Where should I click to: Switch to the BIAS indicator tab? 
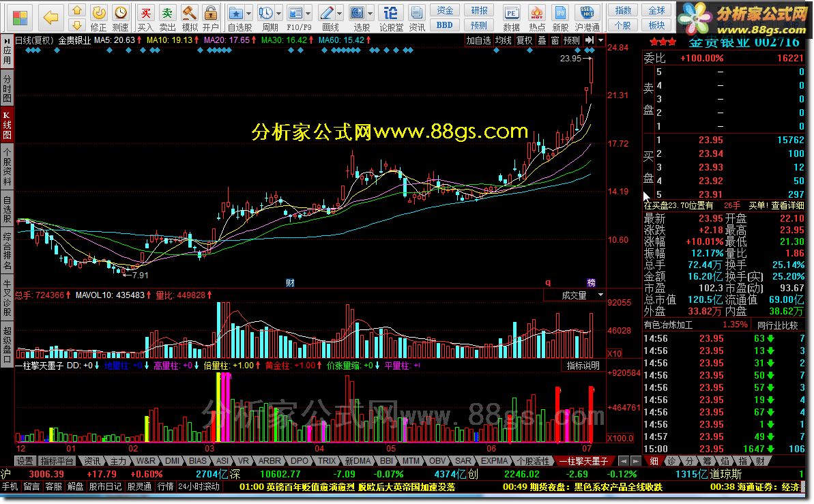point(197,461)
